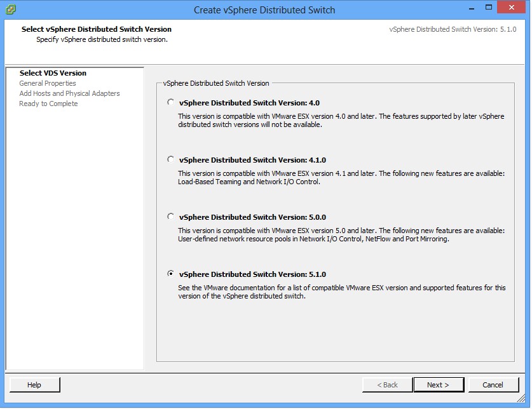Image resolution: width=532 pixels, height=409 pixels.
Task: Cancel the switch creation wizard
Action: 493,385
